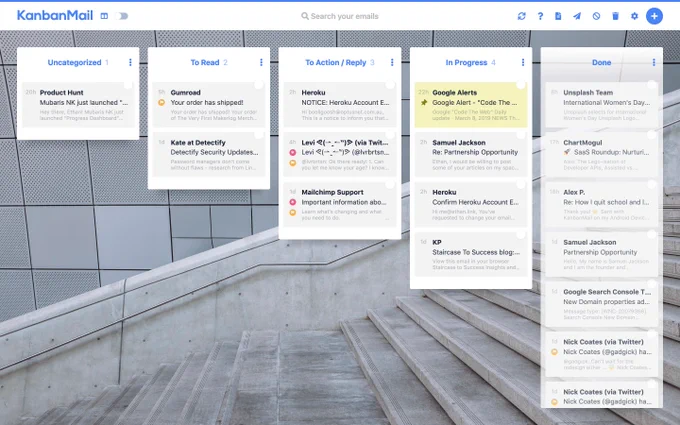The height and width of the screenshot is (425, 680).
Task: Click the column layout icon next to logo
Action: (104, 16)
